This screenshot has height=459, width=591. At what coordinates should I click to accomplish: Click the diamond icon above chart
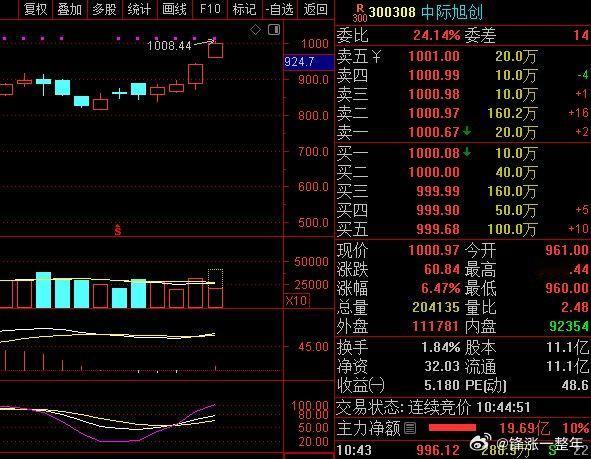pos(255,29)
